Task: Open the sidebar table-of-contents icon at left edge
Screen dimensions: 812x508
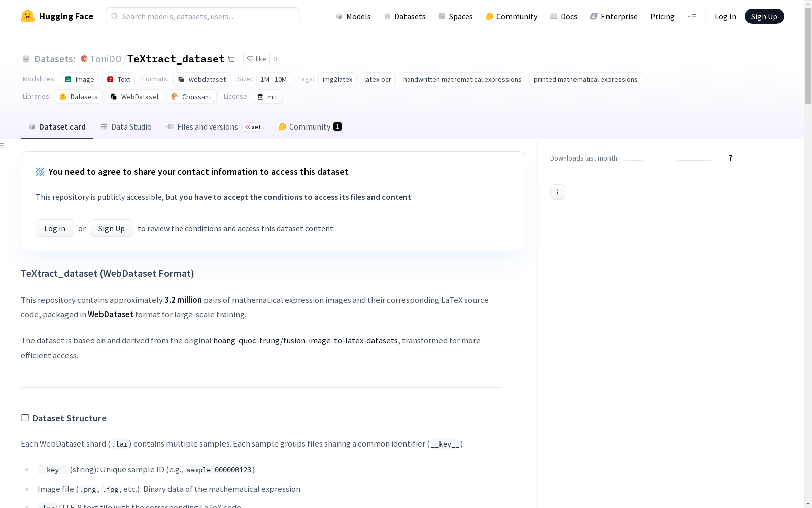Action: 3,145
